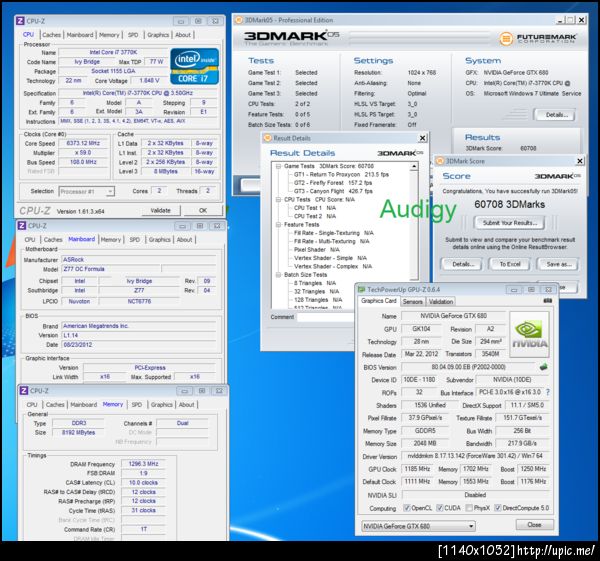Viewport: 600px width, 561px height.
Task: Click the Validate button in CPU-Z
Action: coord(160,210)
